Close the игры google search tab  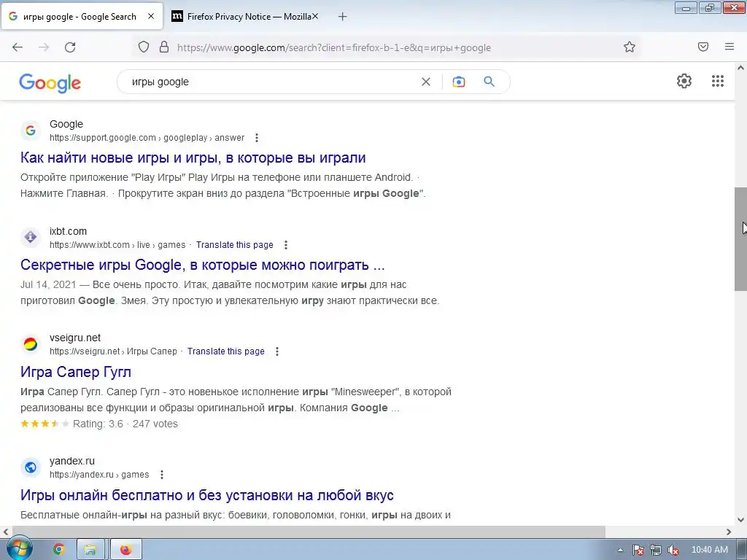pyautogui.click(x=151, y=16)
